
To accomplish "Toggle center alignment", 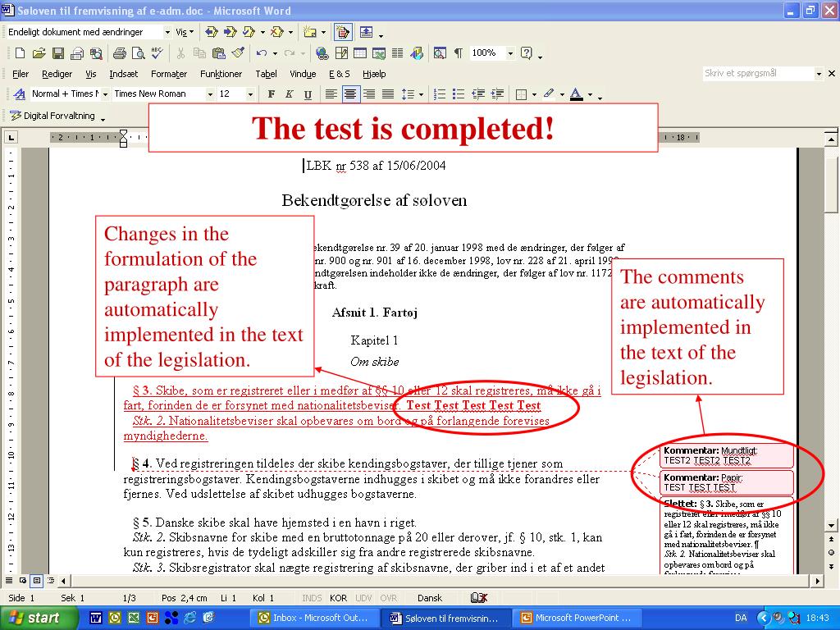I will (x=349, y=94).
